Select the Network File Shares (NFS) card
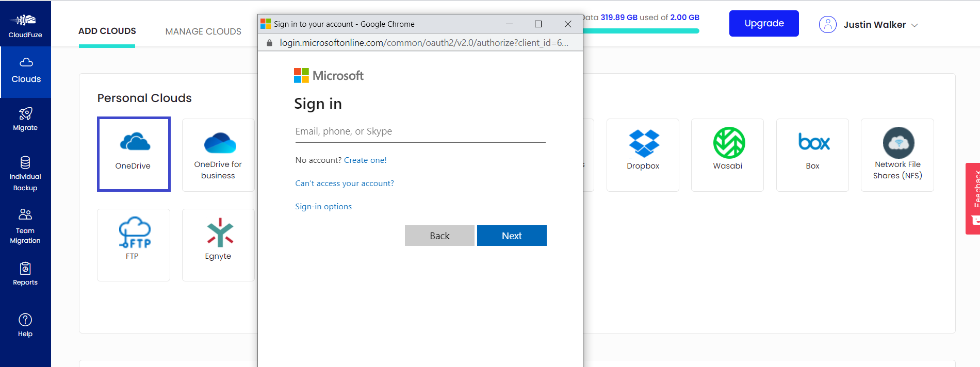Viewport: 980px width, 367px height. [897, 155]
